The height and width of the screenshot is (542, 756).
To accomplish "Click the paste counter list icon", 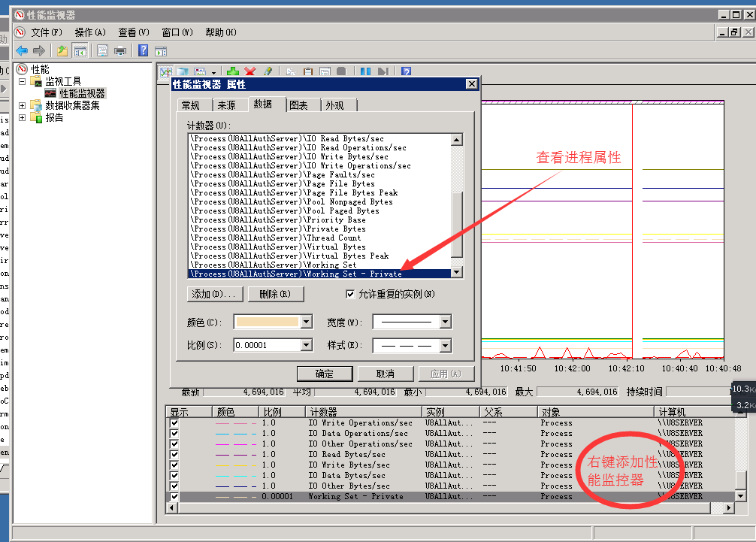I will click(x=307, y=72).
